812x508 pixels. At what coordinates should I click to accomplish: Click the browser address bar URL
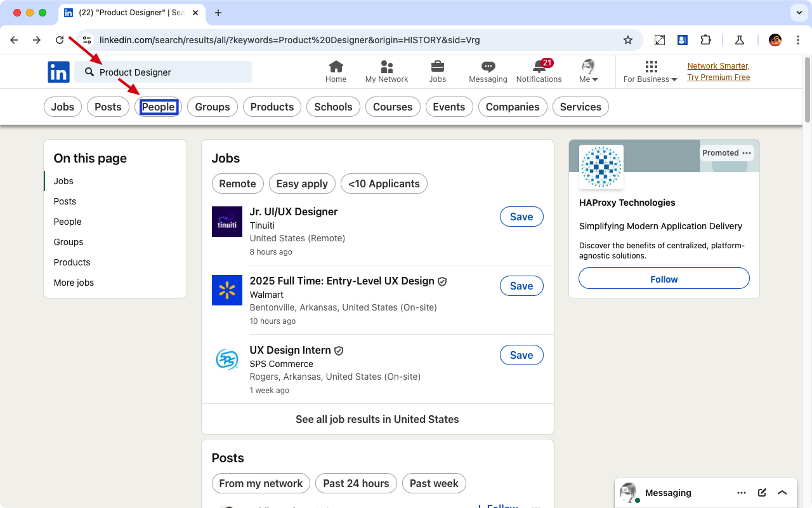[290, 40]
